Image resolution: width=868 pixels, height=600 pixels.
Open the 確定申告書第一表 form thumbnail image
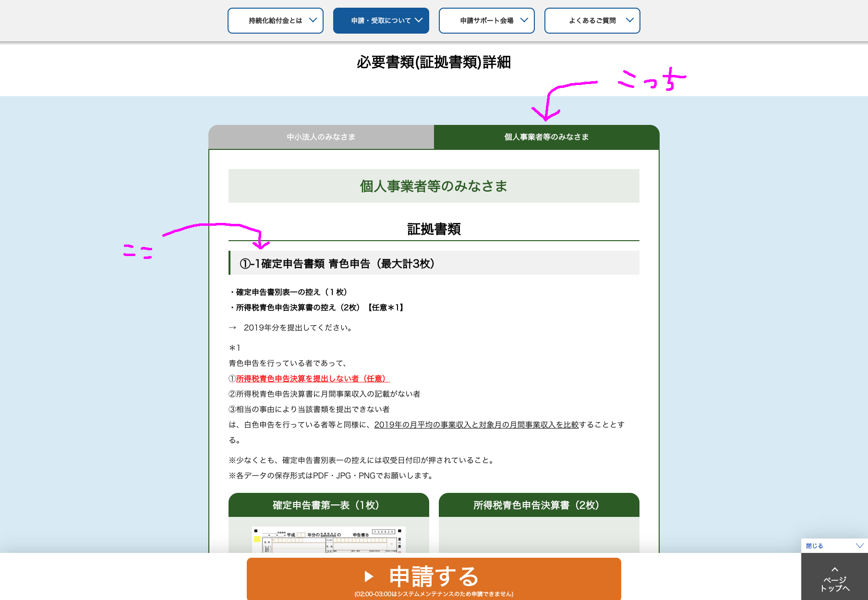point(328,539)
